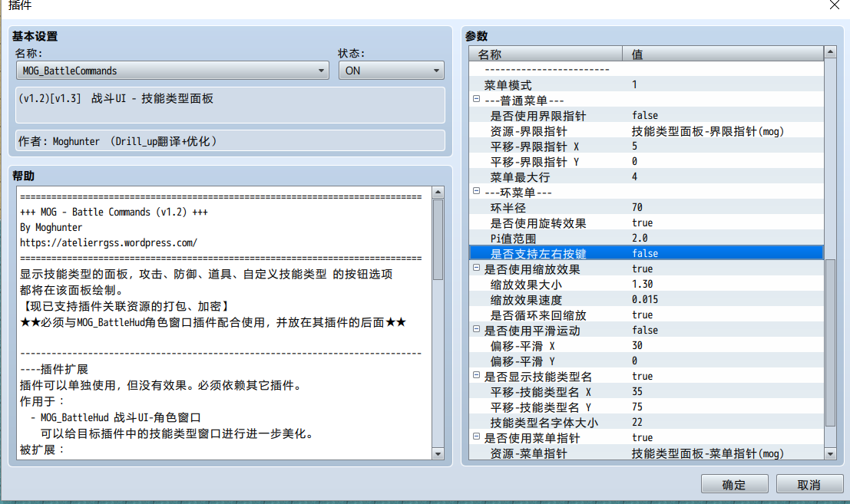850x504 pixels.
Task: Collapse the 是否使用缩放效果 group
Action: pos(477,268)
